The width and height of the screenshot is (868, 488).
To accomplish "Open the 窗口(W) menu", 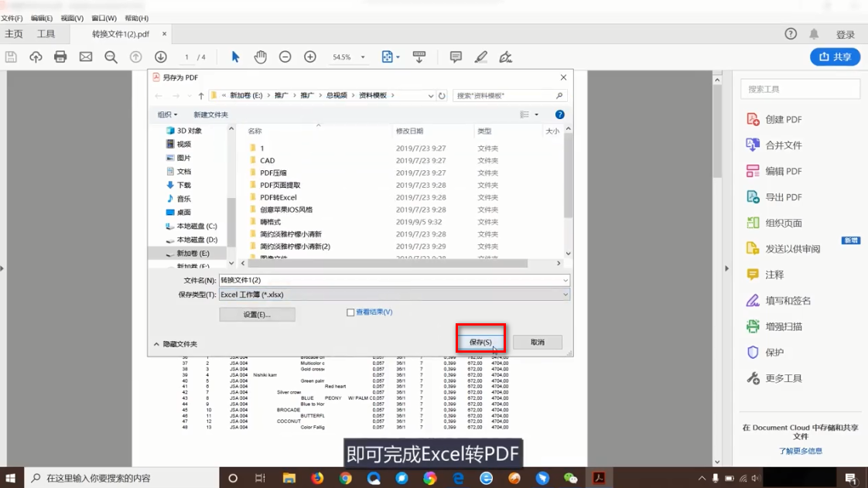I will pos(104,19).
